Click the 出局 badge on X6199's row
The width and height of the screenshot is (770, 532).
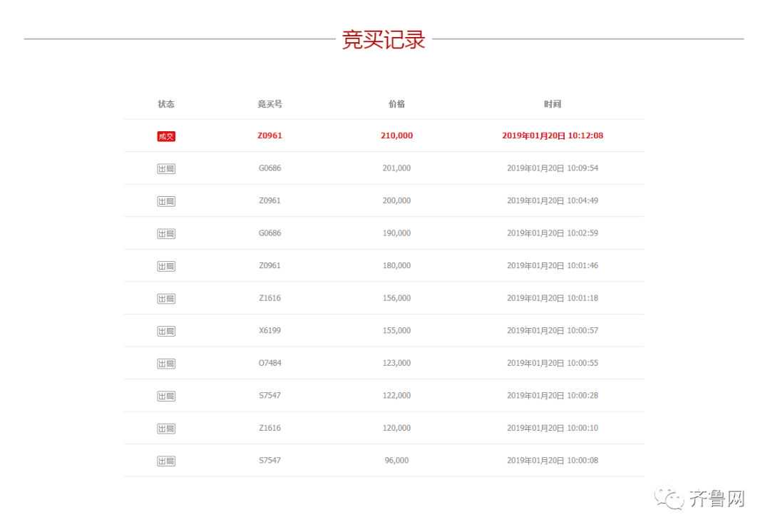click(x=166, y=330)
